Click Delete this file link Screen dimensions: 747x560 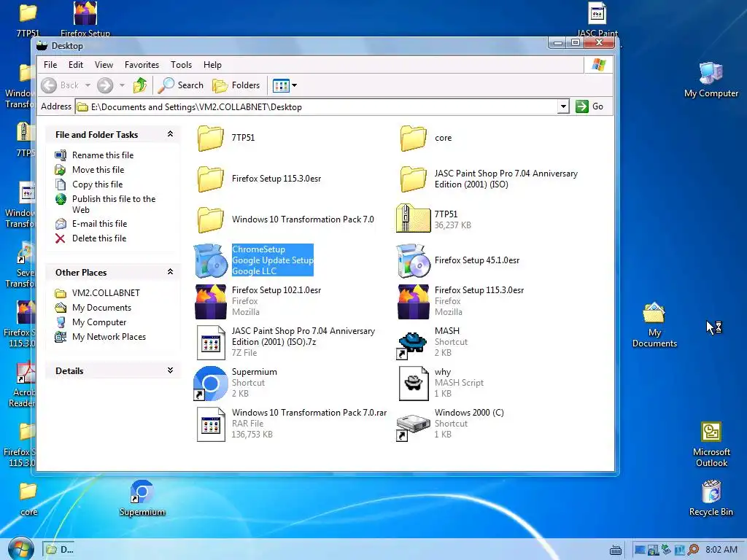[99, 238]
